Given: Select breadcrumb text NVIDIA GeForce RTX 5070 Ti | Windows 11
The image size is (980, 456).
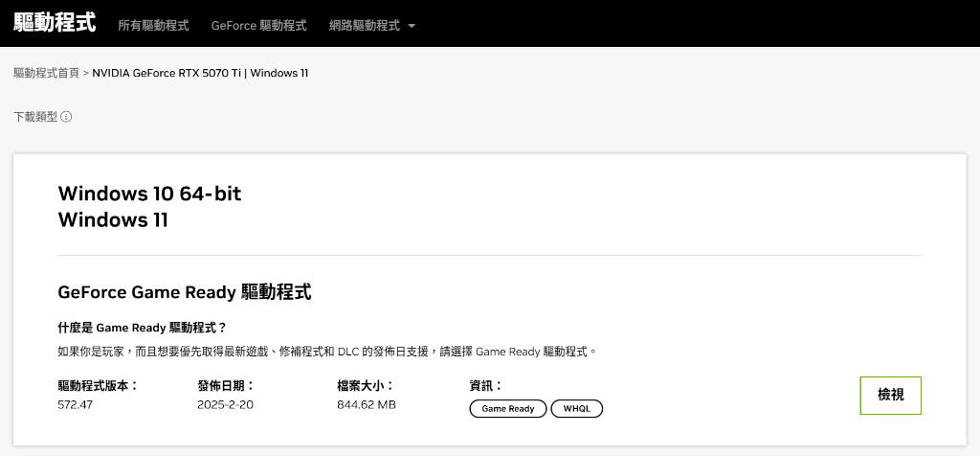Looking at the screenshot, I should point(200,73).
